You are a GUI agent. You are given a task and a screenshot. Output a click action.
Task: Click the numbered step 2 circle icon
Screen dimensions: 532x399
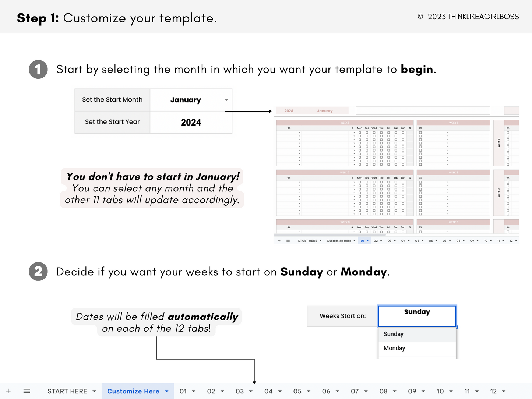tap(38, 272)
